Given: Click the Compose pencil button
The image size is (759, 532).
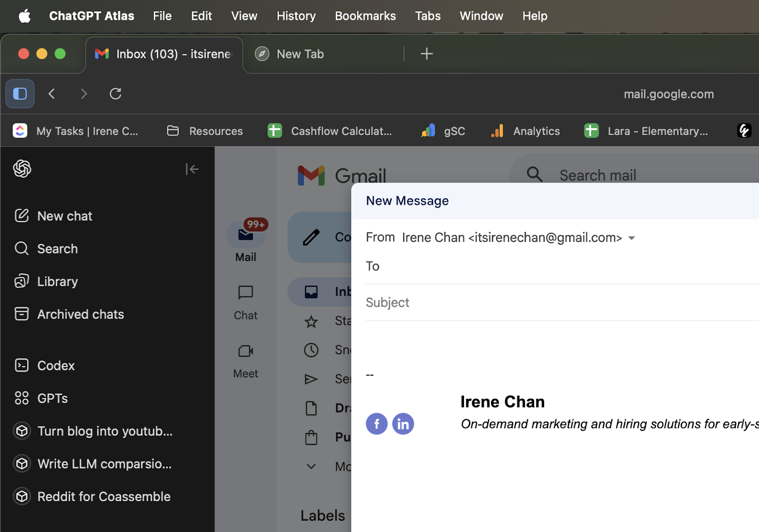Looking at the screenshot, I should coord(311,237).
